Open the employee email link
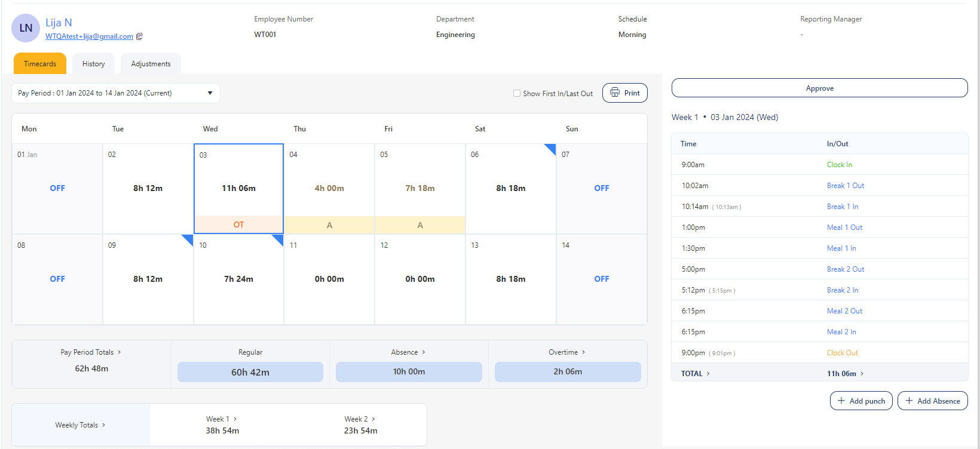Screen dimensions: 980x449 (89, 36)
